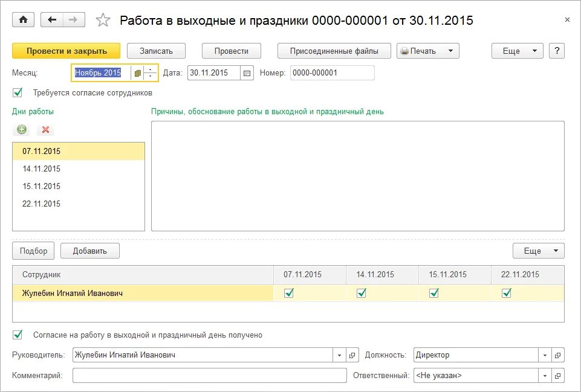Navigate back with the left arrow
The image size is (581, 392).
pos(52,20)
